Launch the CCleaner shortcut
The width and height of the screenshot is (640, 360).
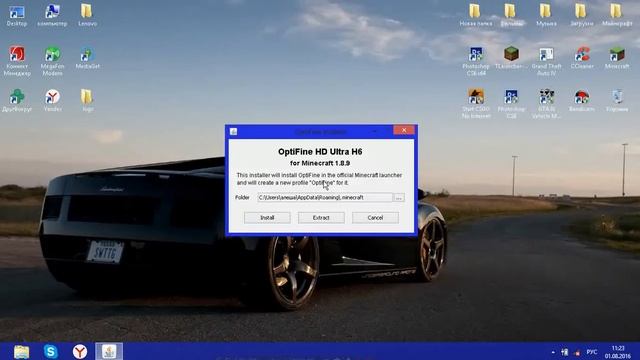[x=582, y=58]
